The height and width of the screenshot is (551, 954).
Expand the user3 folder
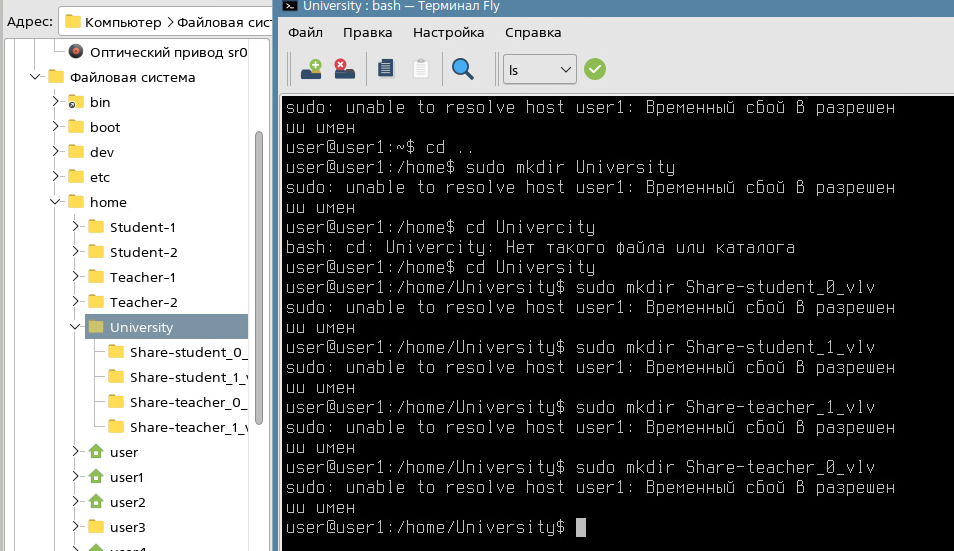click(x=75, y=527)
